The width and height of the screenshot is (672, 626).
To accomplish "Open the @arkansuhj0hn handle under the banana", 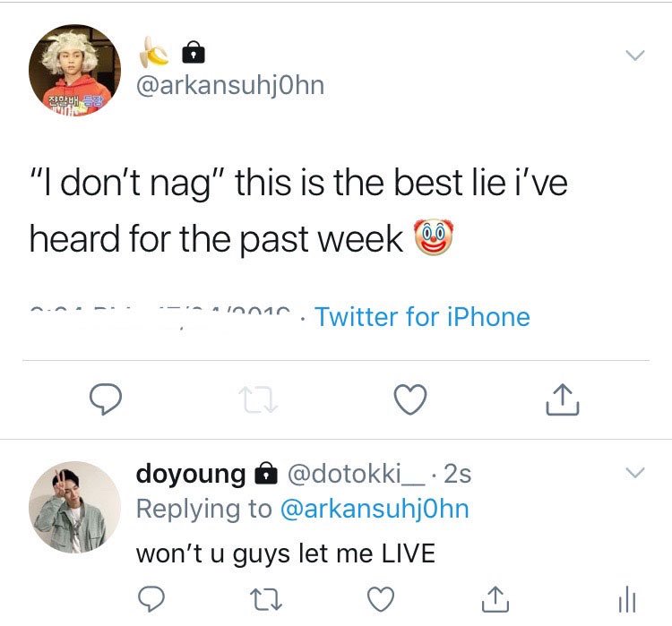I will click(230, 86).
